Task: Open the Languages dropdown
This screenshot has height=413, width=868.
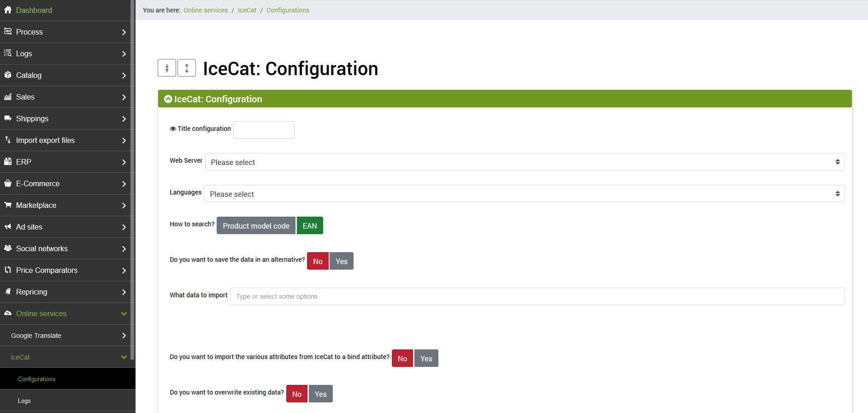Action: tap(524, 194)
